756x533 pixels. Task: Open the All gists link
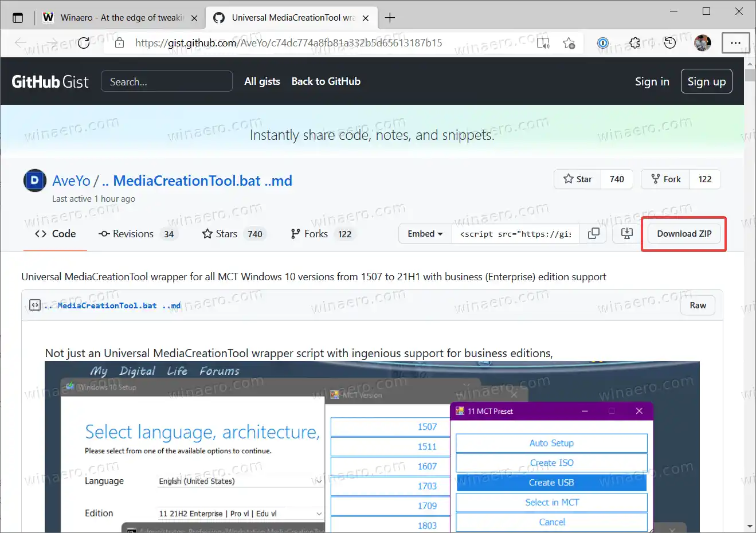(263, 81)
